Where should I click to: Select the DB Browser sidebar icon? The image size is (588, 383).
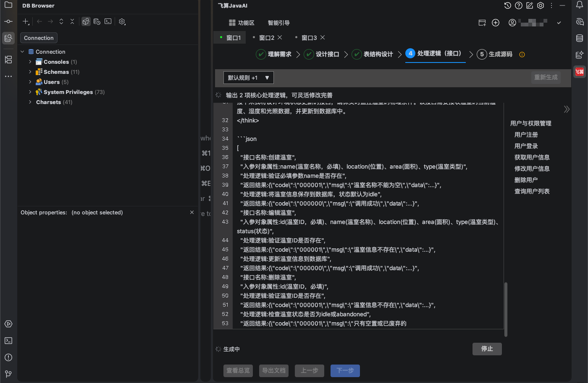tap(8, 38)
